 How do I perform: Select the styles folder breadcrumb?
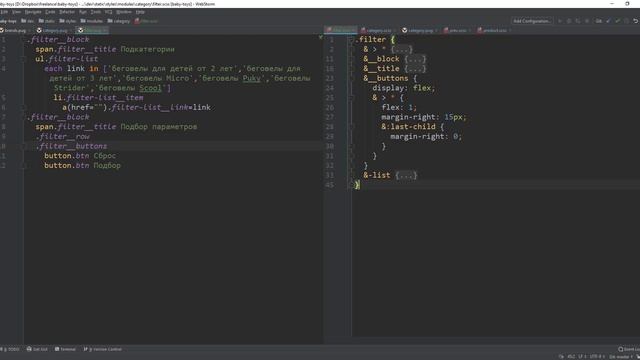click(x=67, y=21)
